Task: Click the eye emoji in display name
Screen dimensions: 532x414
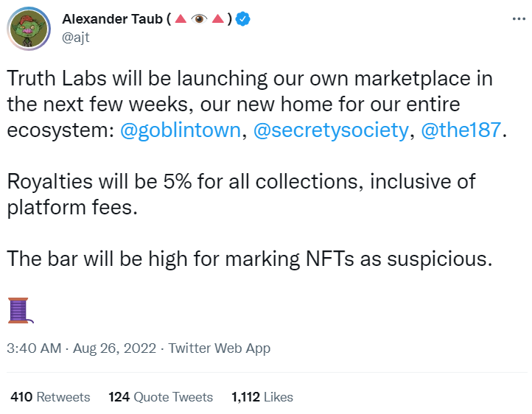Action: [197, 19]
